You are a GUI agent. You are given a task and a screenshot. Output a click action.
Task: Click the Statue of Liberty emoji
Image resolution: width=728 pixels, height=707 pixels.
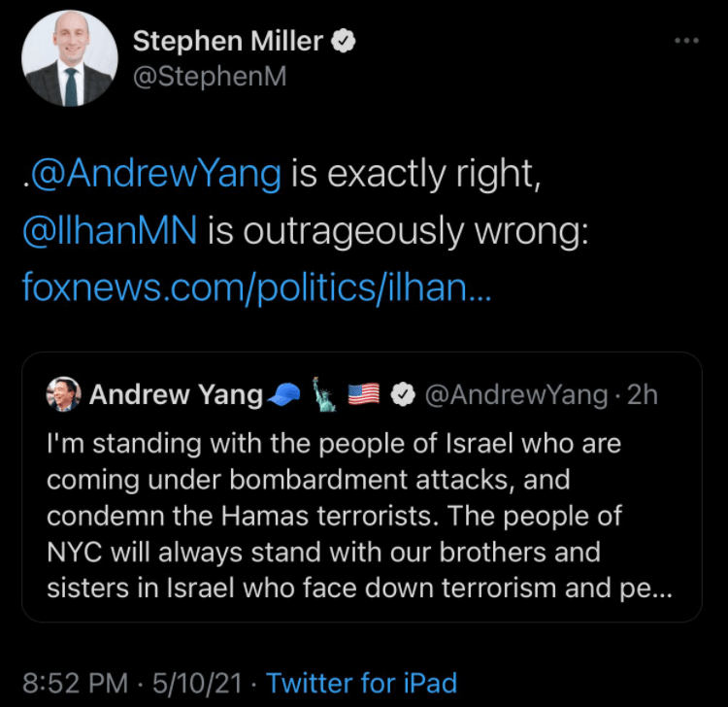point(323,394)
